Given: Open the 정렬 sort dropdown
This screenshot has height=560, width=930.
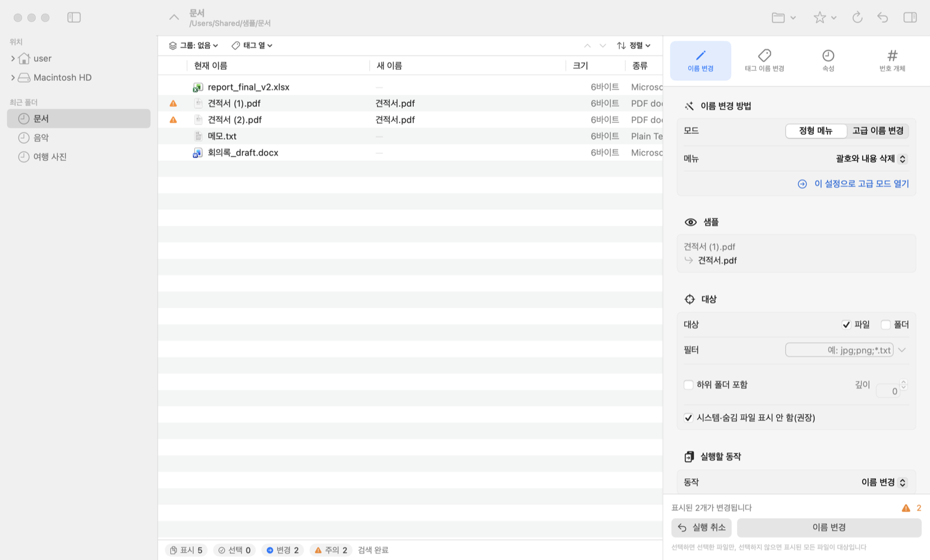Looking at the screenshot, I should (x=634, y=45).
